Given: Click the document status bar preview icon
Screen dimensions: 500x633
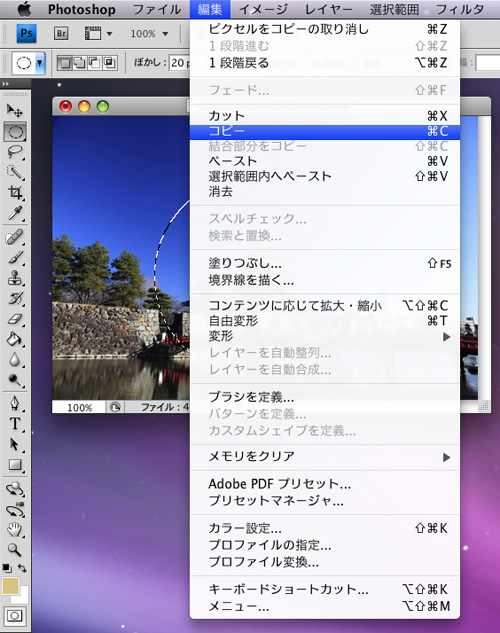Looking at the screenshot, I should (115, 407).
